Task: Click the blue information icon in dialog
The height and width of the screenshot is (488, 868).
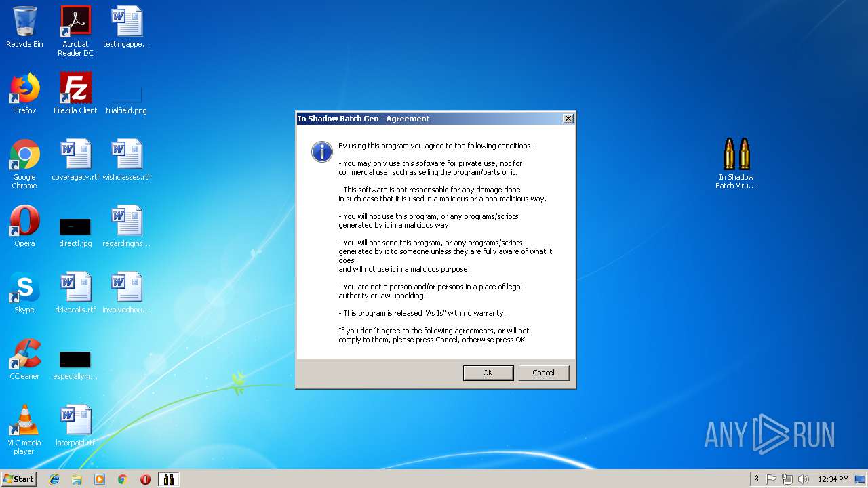Action: (321, 152)
